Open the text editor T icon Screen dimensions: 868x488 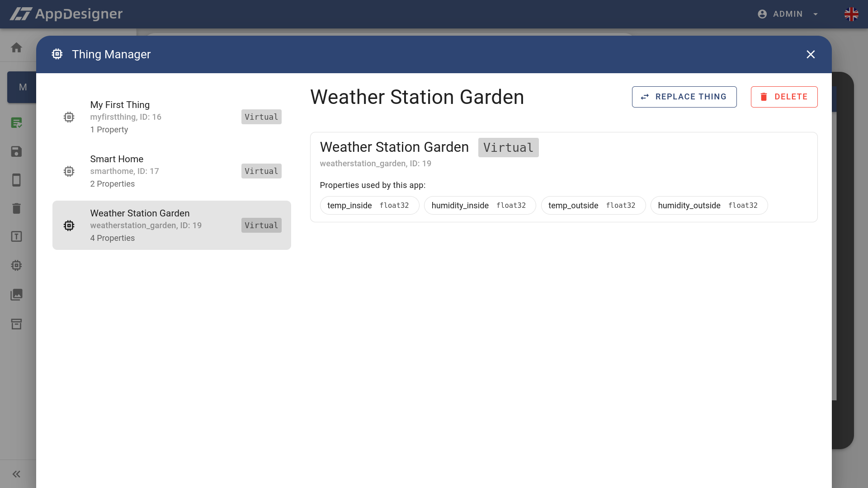pos(17,236)
